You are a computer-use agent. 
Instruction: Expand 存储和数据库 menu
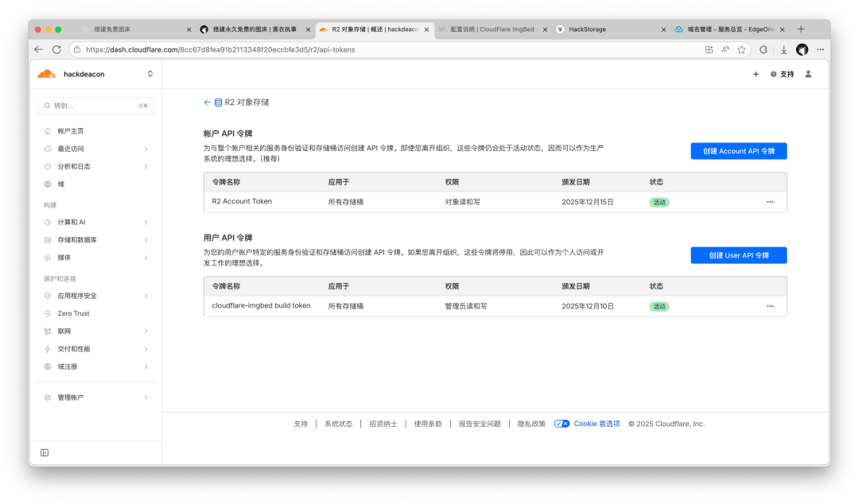(x=96, y=240)
